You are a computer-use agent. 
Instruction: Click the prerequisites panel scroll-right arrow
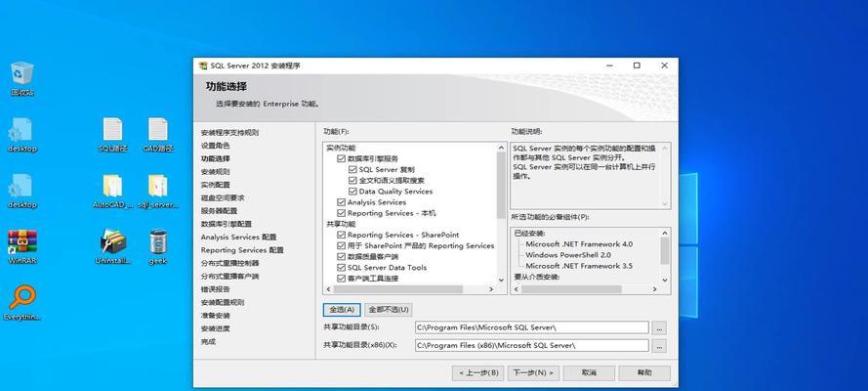coord(654,289)
